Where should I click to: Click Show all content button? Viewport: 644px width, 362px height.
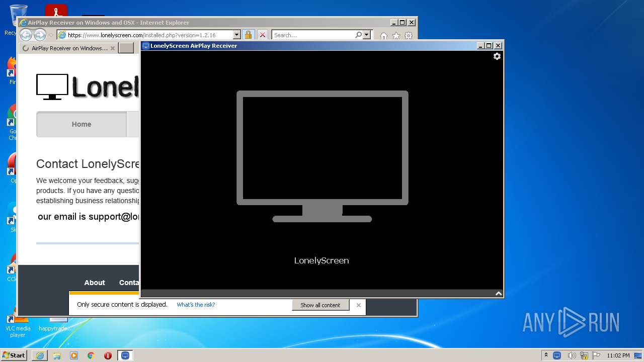pyautogui.click(x=320, y=305)
